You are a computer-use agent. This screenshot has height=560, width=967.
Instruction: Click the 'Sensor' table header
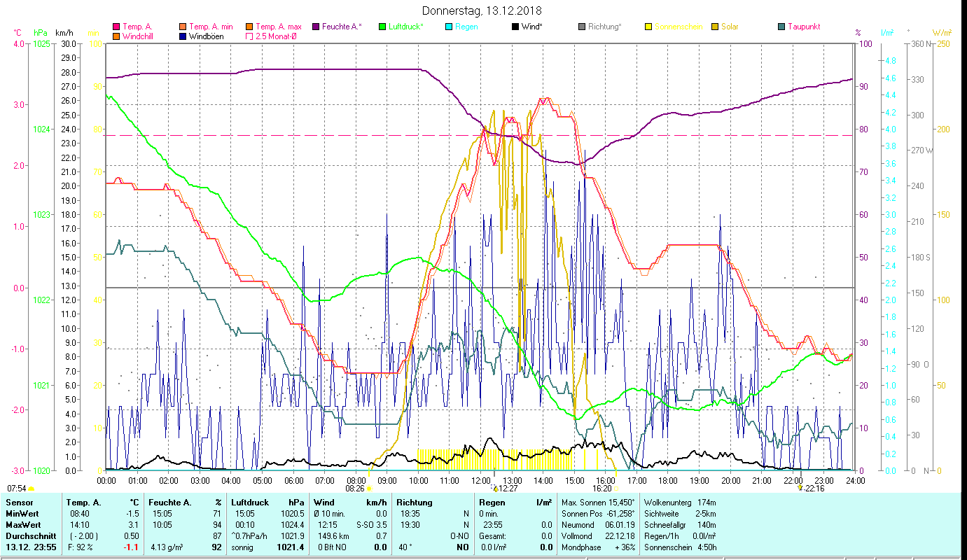18,503
